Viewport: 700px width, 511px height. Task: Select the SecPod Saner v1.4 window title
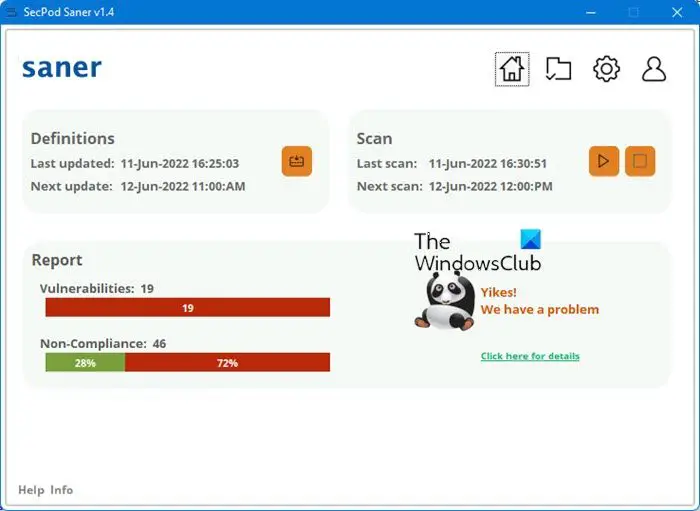(x=69, y=12)
